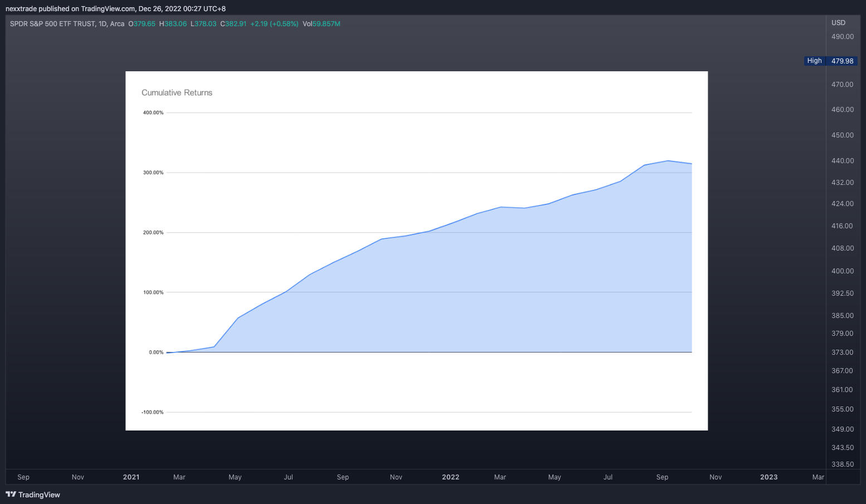Click the 0.00% y-axis label
Screen dimensions: 866x504
pyautogui.click(x=156, y=352)
